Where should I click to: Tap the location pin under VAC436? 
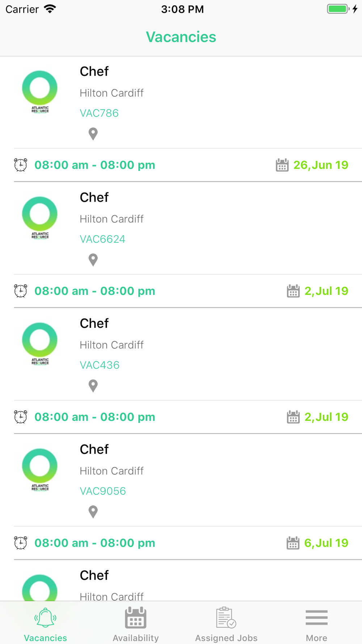(x=93, y=386)
